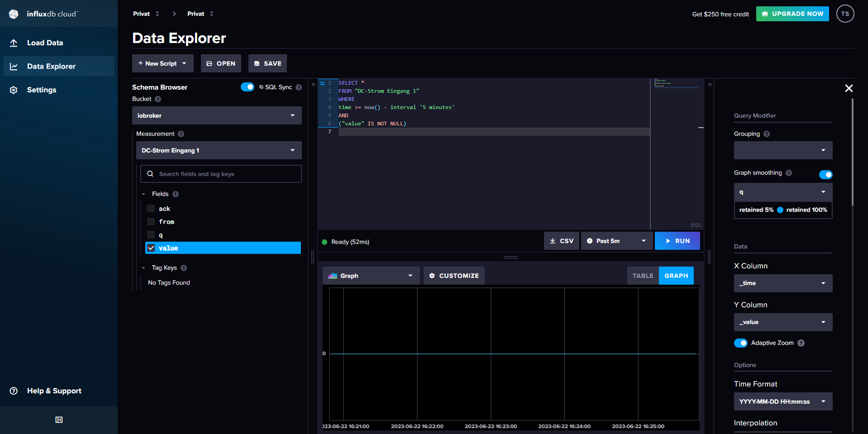Open the first Privat organization selector
The width and height of the screenshot is (868, 434).
pyautogui.click(x=146, y=14)
